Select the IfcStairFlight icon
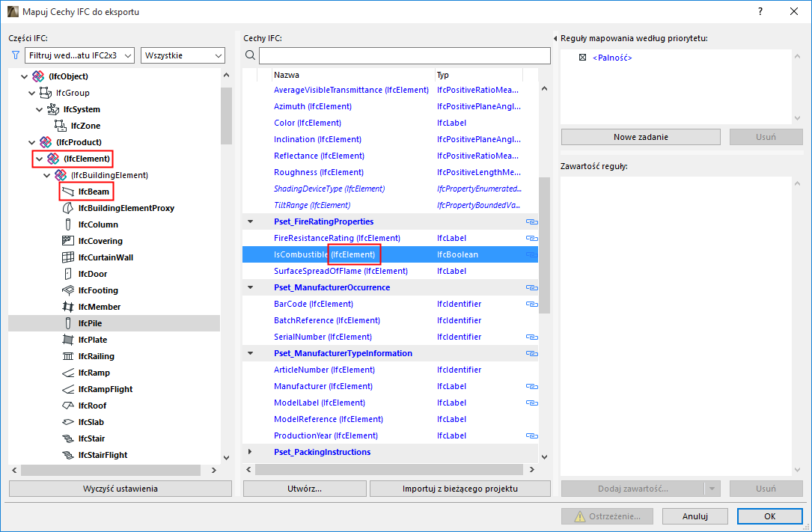Viewport: 812px width, 532px height. point(68,455)
